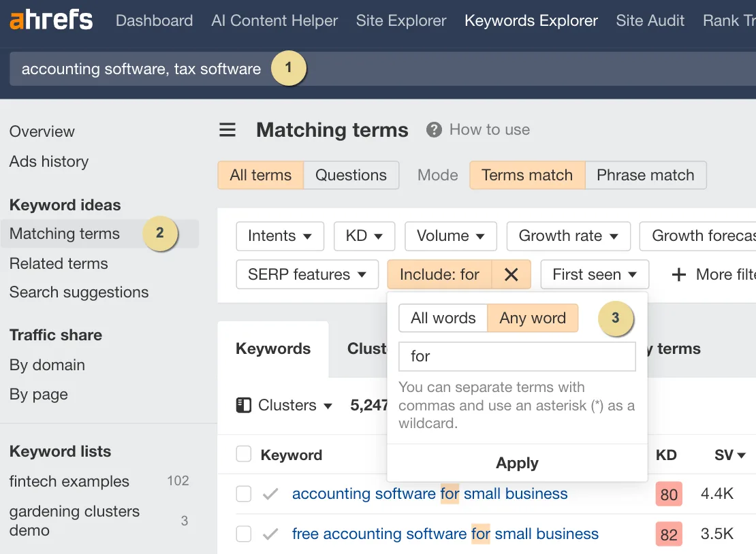Switch to Questions filter
This screenshot has width=756, height=554.
point(351,175)
